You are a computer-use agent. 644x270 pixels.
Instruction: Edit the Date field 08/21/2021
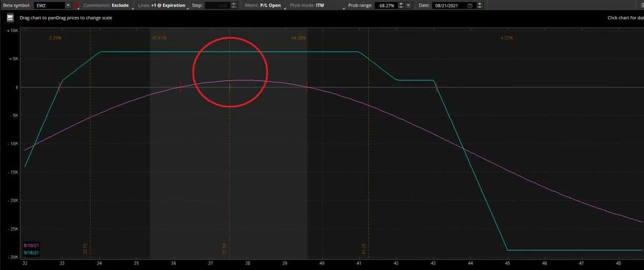pyautogui.click(x=450, y=5)
